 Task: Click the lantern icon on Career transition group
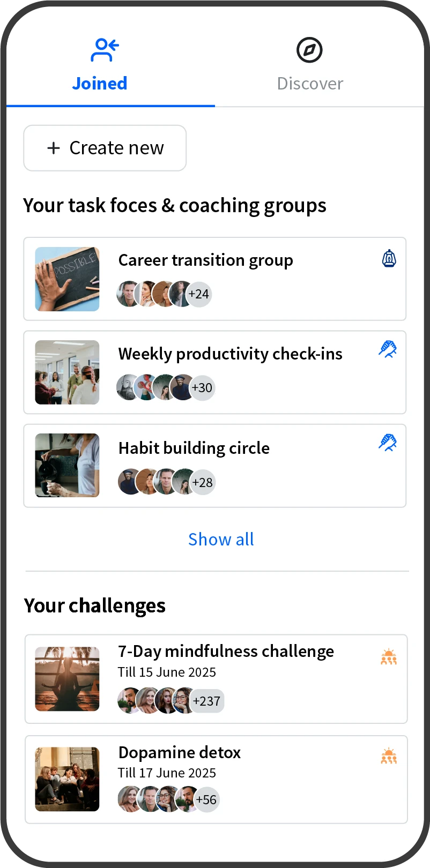click(x=389, y=259)
